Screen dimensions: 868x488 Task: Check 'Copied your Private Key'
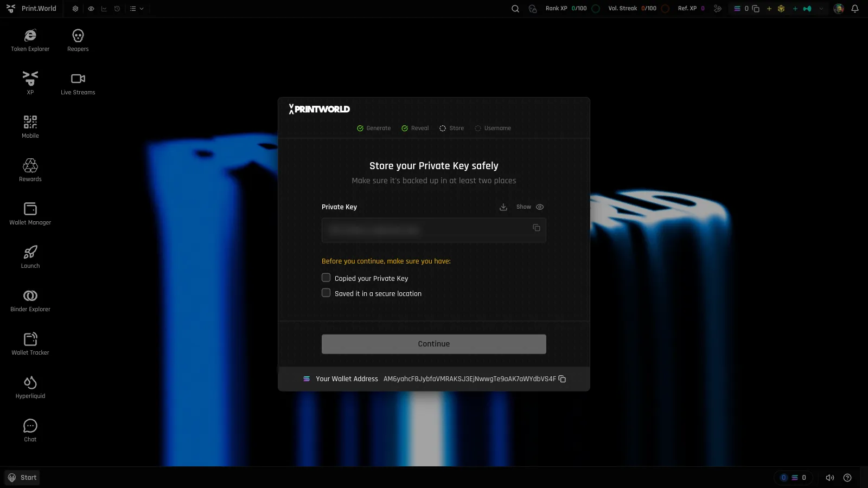point(326,278)
